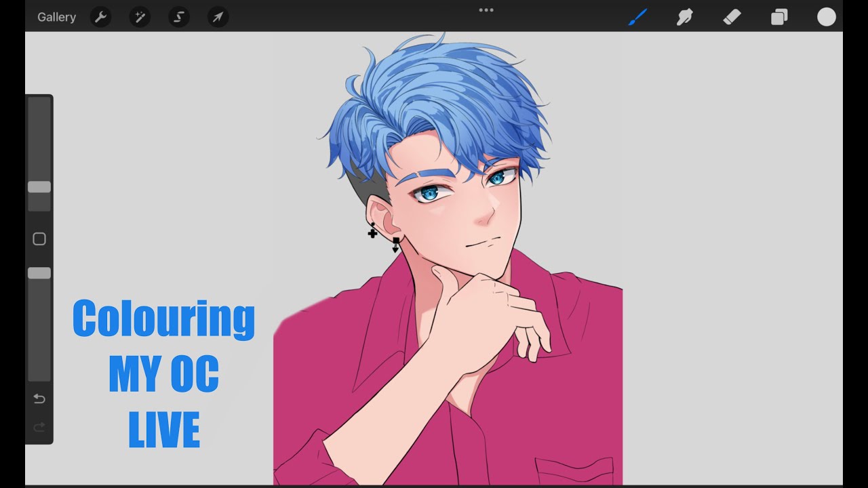Tap the undo arrow in the sidebar
Viewport: 868px width, 488px height.
point(39,399)
